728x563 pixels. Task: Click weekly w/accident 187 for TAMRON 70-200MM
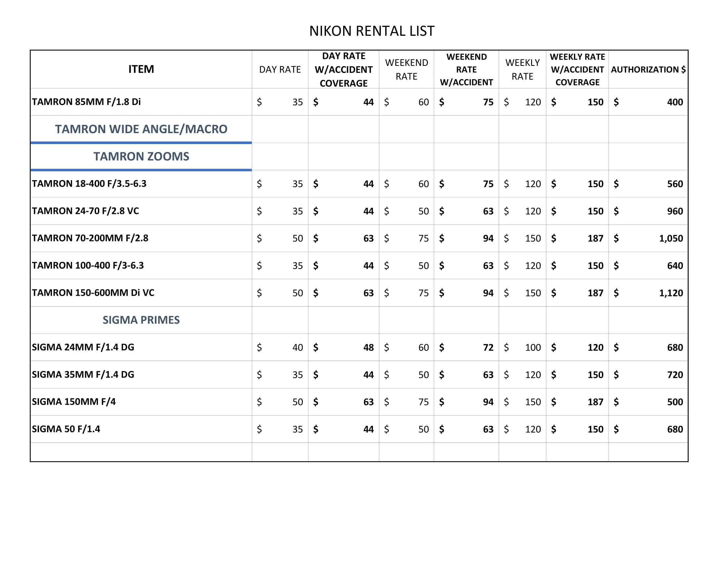(x=595, y=238)
